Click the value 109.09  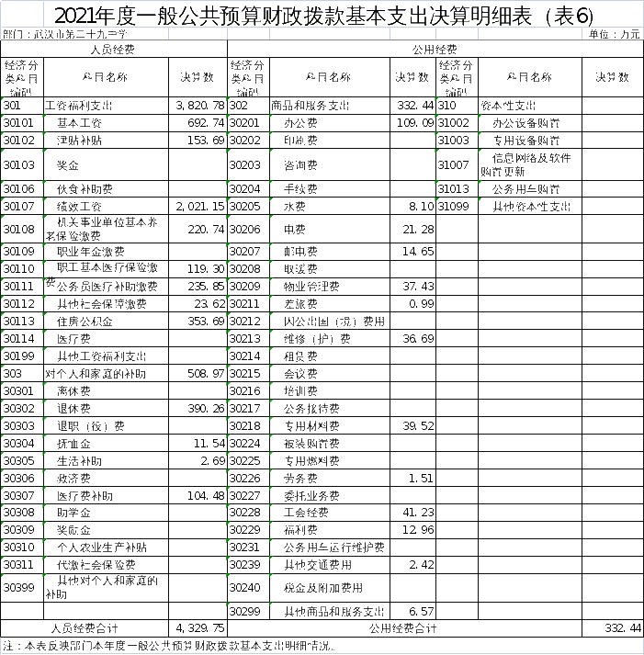click(414, 122)
